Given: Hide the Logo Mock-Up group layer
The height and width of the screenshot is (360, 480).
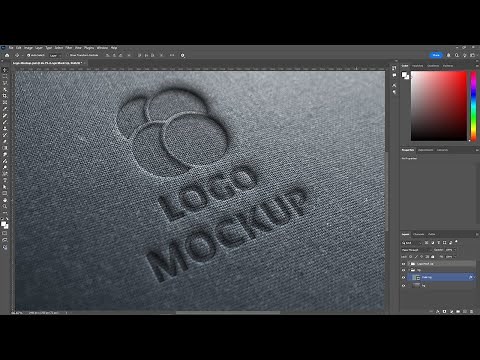Looking at the screenshot, I should point(403,264).
